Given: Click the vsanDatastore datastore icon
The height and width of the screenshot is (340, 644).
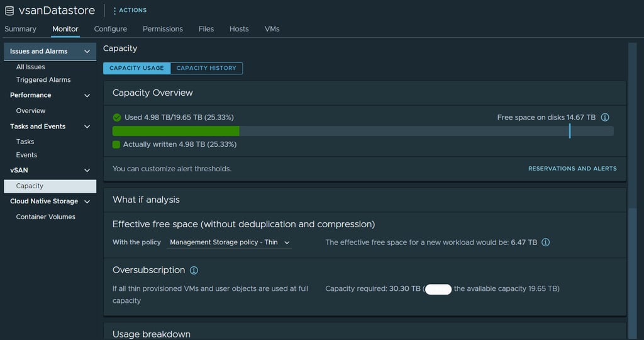Looking at the screenshot, I should click(9, 11).
